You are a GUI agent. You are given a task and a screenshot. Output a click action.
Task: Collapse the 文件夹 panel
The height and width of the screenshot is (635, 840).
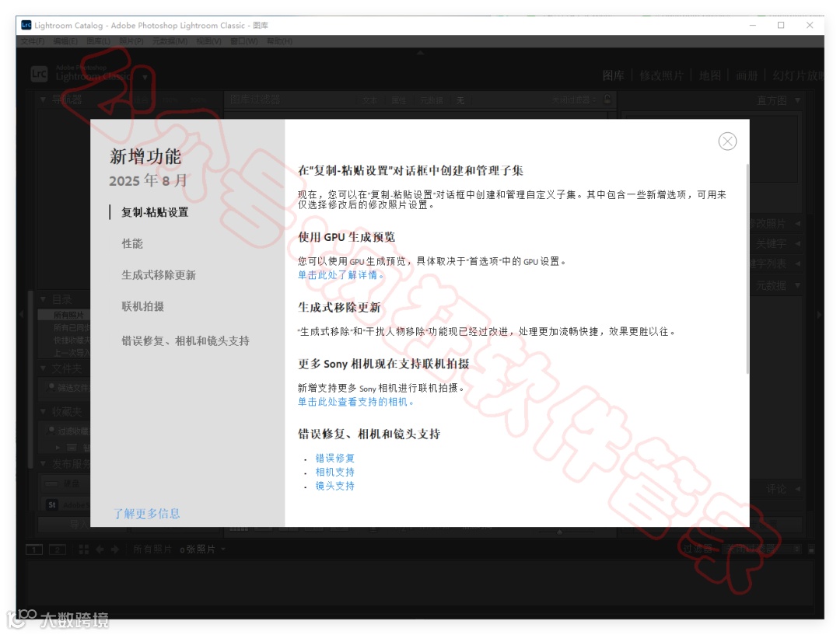pos(43,368)
